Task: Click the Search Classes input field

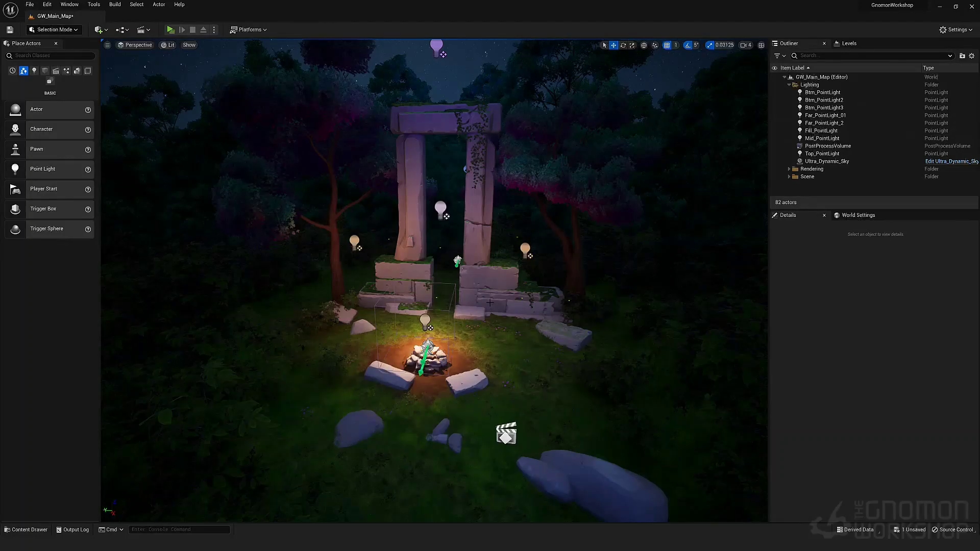Action: coord(51,56)
